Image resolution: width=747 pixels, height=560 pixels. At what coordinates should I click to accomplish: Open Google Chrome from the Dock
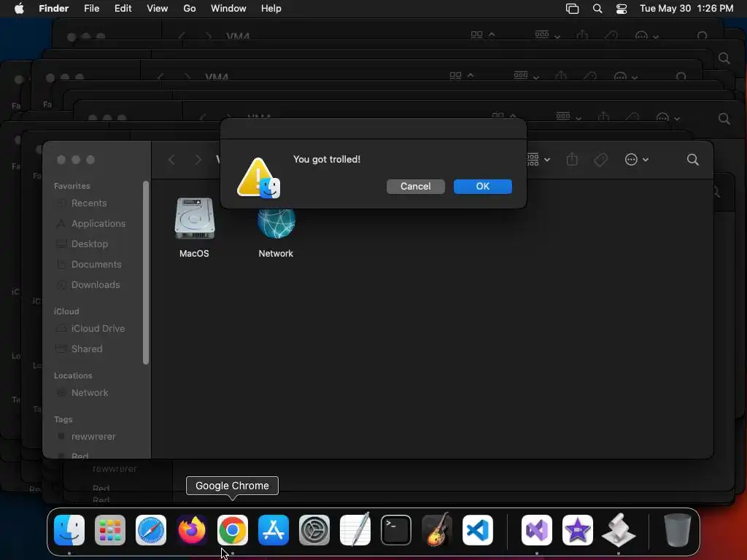click(x=233, y=530)
